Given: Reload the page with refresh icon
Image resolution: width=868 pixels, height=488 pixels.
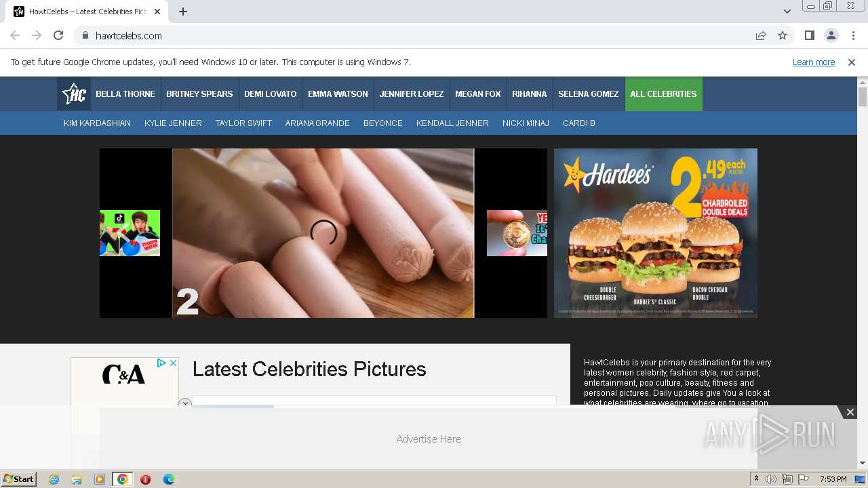Looking at the screenshot, I should pyautogui.click(x=58, y=35).
